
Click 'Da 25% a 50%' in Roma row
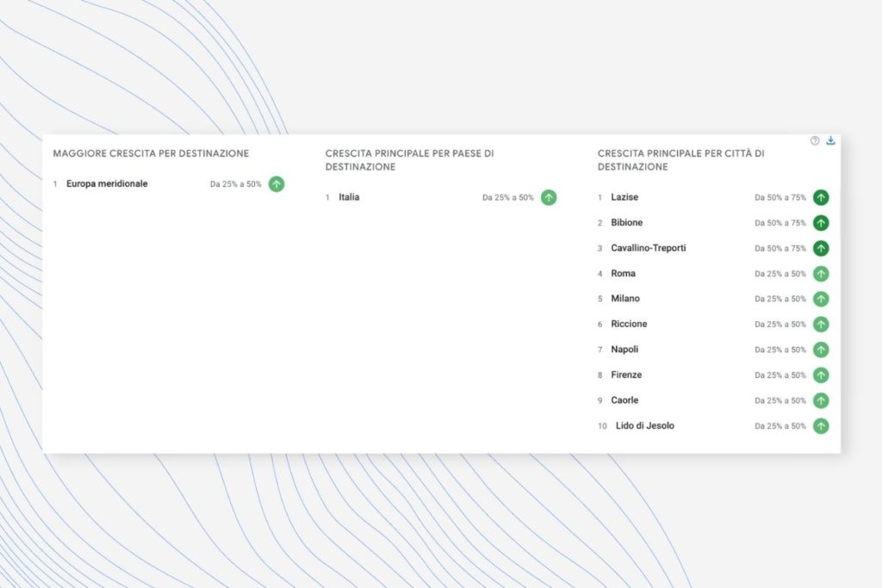pyautogui.click(x=780, y=274)
